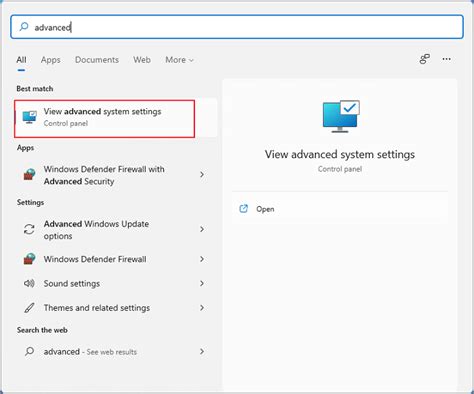The width and height of the screenshot is (474, 394).
Task: Click the paintbrush icon for Themes
Action: coord(29,308)
